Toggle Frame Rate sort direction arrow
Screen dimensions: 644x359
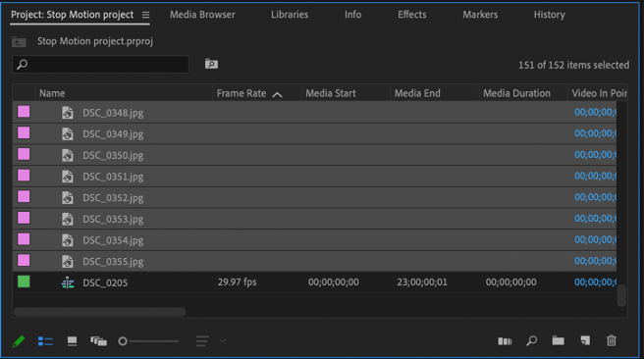(x=277, y=94)
